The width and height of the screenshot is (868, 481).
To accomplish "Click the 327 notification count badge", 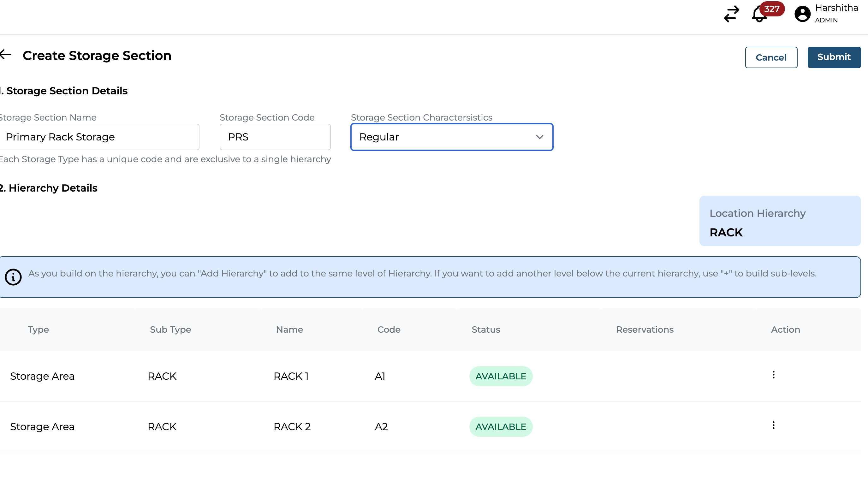I will click(772, 9).
